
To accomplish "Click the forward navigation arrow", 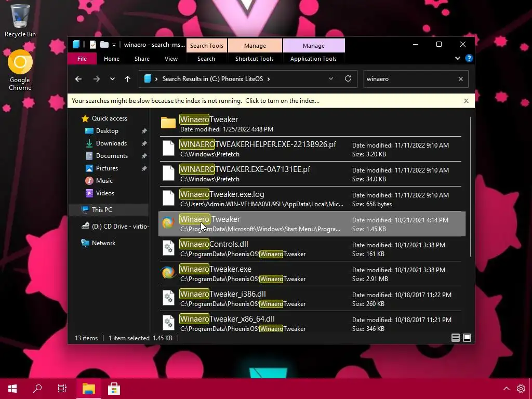I will (x=97, y=79).
